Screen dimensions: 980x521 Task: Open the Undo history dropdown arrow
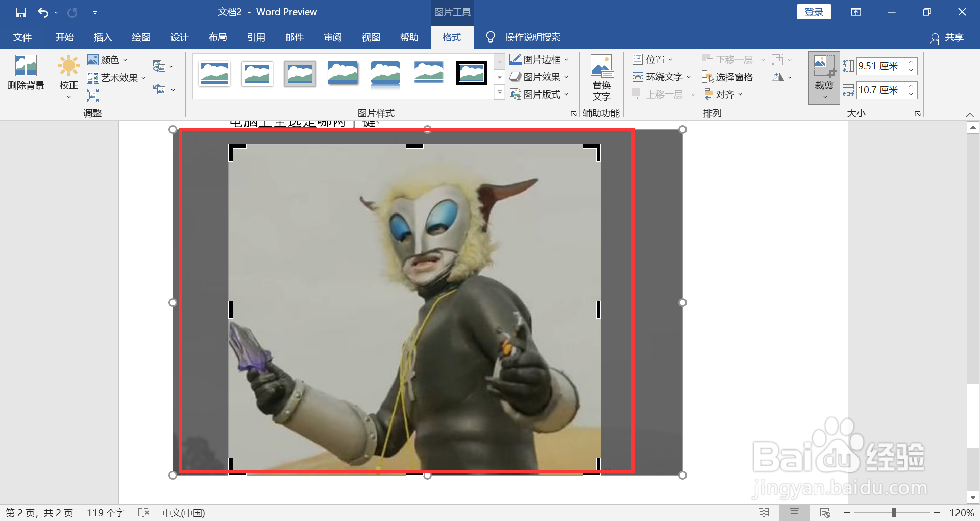pyautogui.click(x=56, y=13)
